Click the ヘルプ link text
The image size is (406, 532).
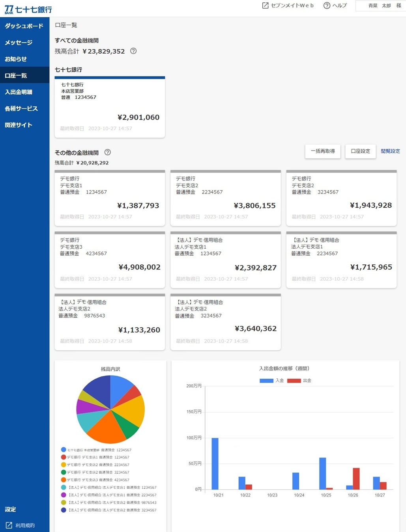tap(339, 6)
